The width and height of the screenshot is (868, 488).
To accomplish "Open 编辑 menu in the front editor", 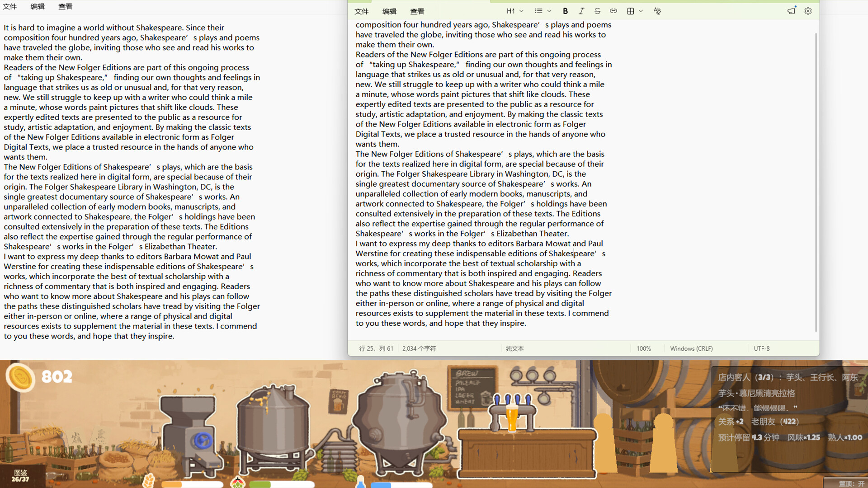I will [389, 11].
